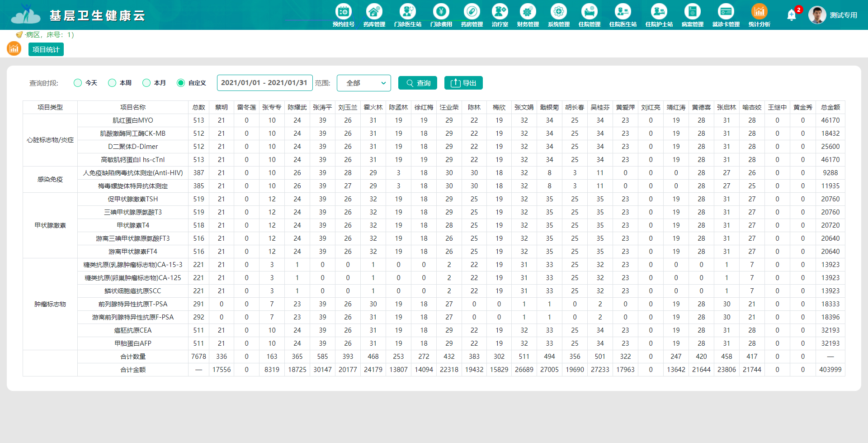This screenshot has width=868, height=443.
Task: Click the 测试专用 username
Action: coord(844,15)
